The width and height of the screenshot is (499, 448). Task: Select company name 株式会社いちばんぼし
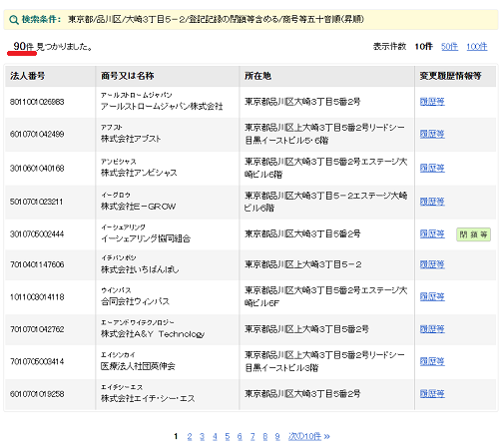point(140,269)
